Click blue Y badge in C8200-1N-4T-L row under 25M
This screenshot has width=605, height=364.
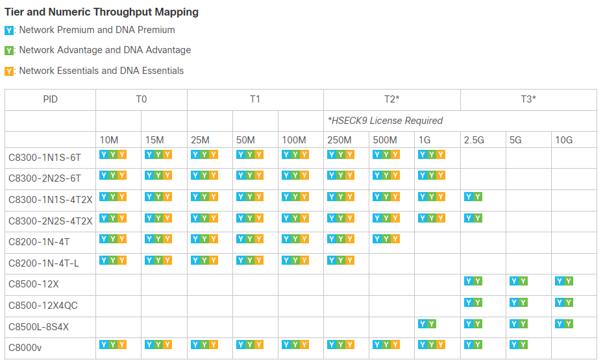click(x=195, y=261)
